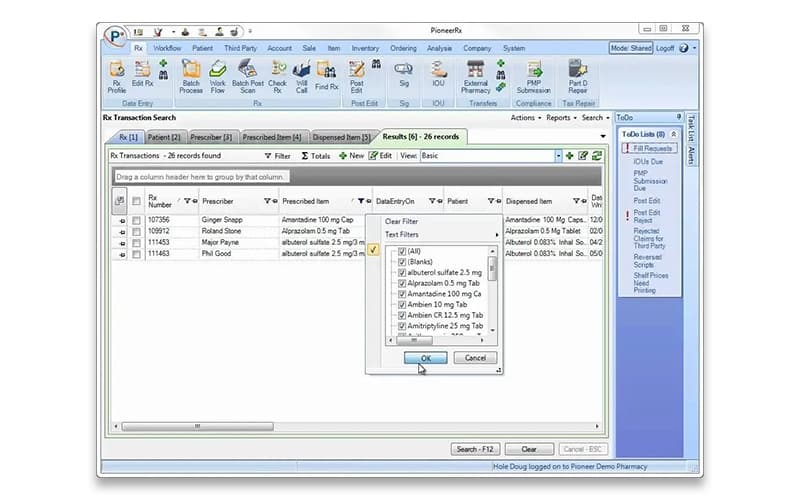
Task: Open the Actions dropdown menu
Action: [x=526, y=117]
